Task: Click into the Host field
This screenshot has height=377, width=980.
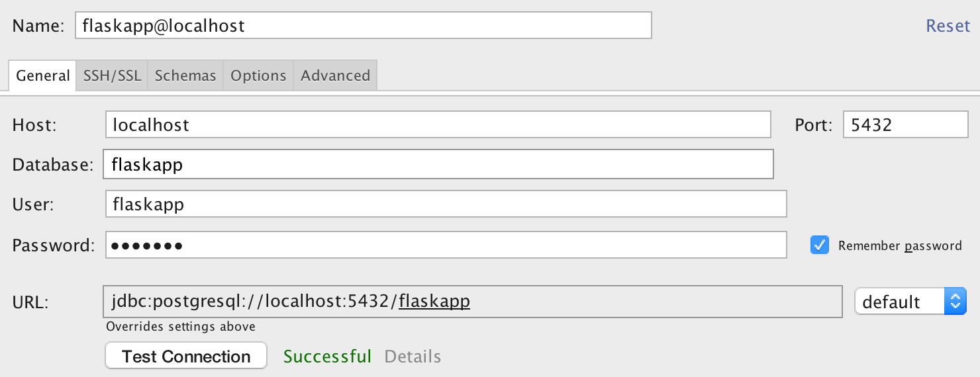Action: click(x=438, y=124)
